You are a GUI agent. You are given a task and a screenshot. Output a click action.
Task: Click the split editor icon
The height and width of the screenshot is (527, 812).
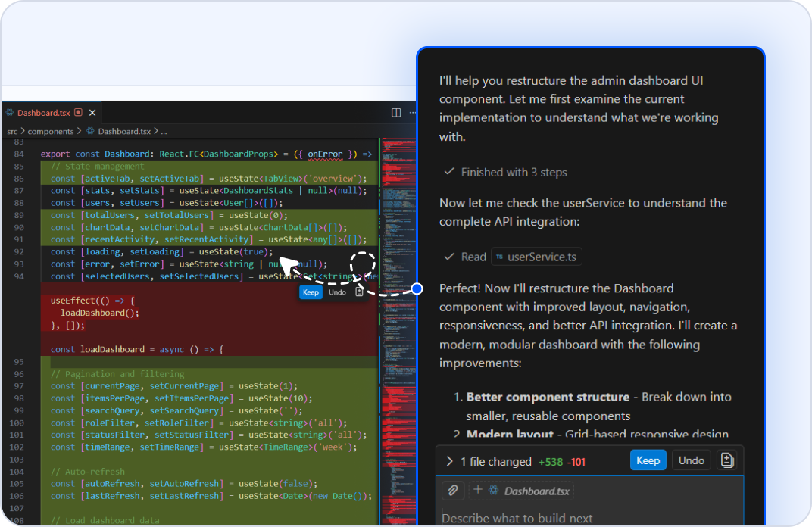tap(396, 113)
